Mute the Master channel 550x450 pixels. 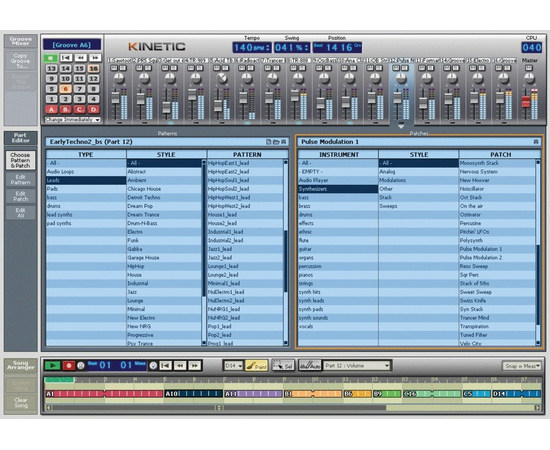pyautogui.click(x=529, y=68)
